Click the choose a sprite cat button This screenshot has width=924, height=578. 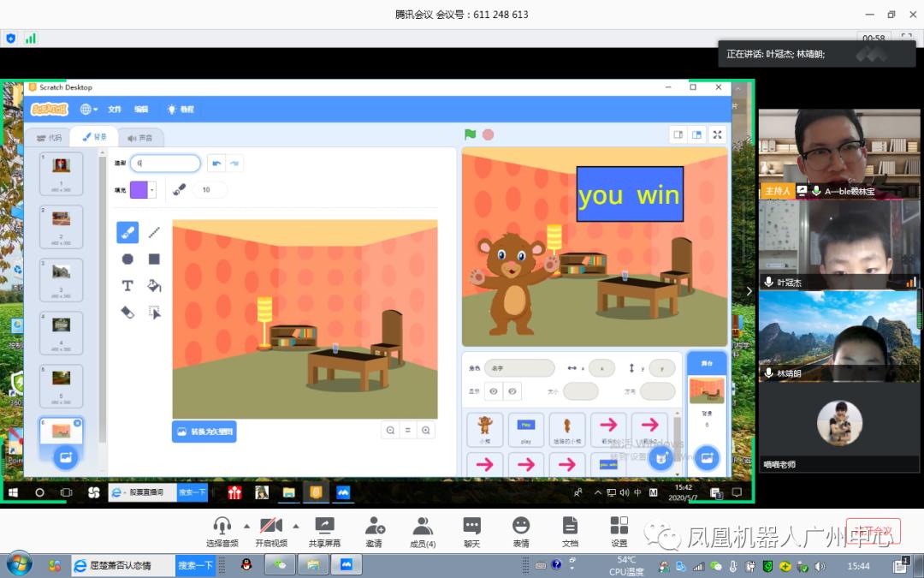[x=661, y=457]
